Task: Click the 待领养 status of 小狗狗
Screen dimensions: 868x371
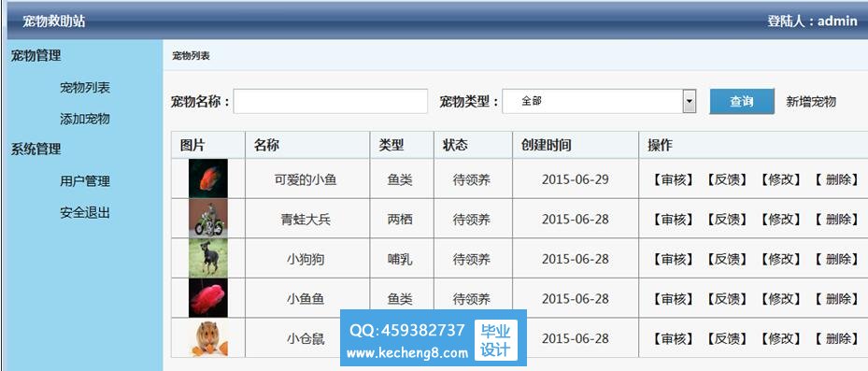Action: click(472, 259)
